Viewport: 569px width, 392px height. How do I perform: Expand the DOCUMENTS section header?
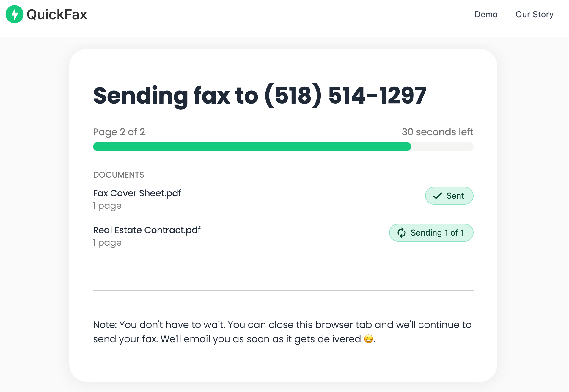118,175
